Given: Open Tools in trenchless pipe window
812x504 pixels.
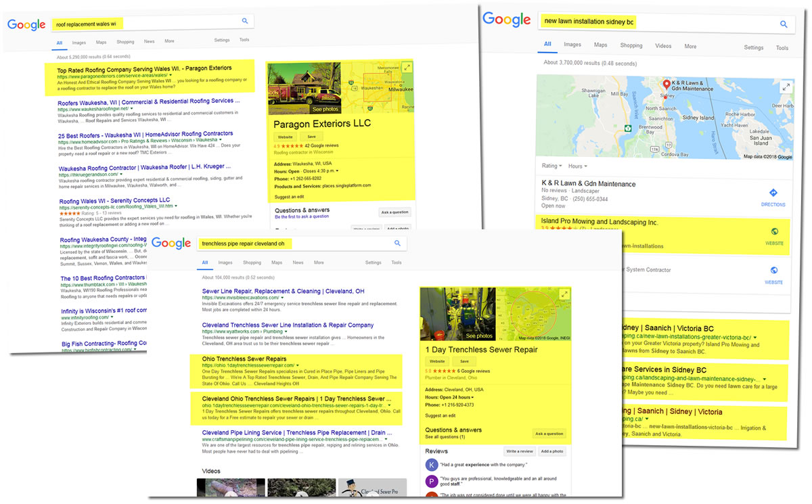Looking at the screenshot, I should pyautogui.click(x=396, y=262).
